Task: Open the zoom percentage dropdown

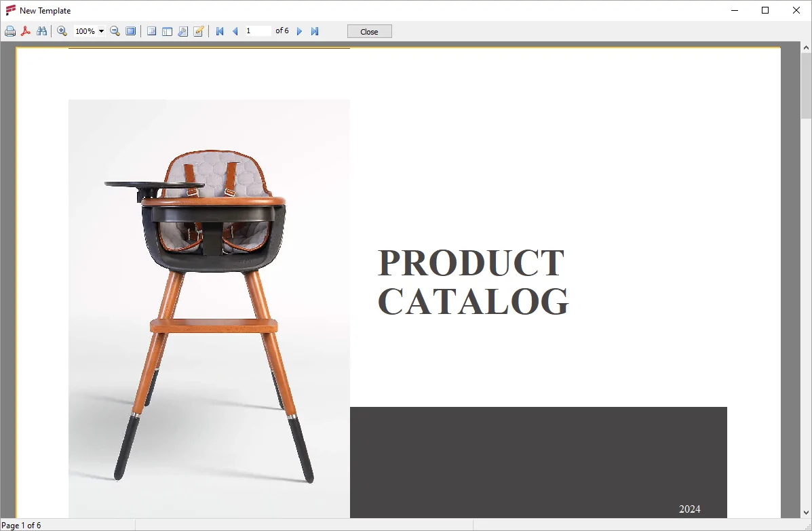Action: 100,31
